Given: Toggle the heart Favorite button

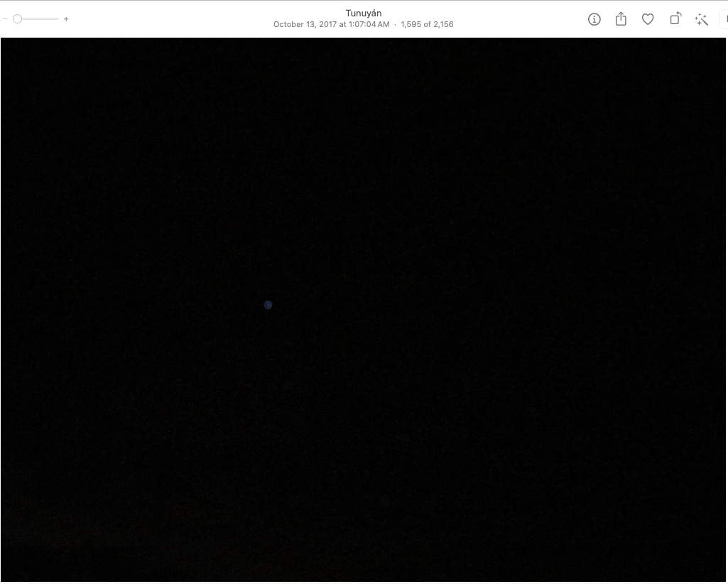Looking at the screenshot, I should point(648,19).
